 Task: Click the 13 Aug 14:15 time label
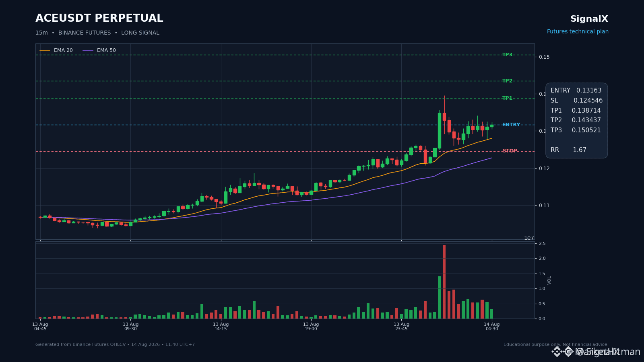pos(221,327)
